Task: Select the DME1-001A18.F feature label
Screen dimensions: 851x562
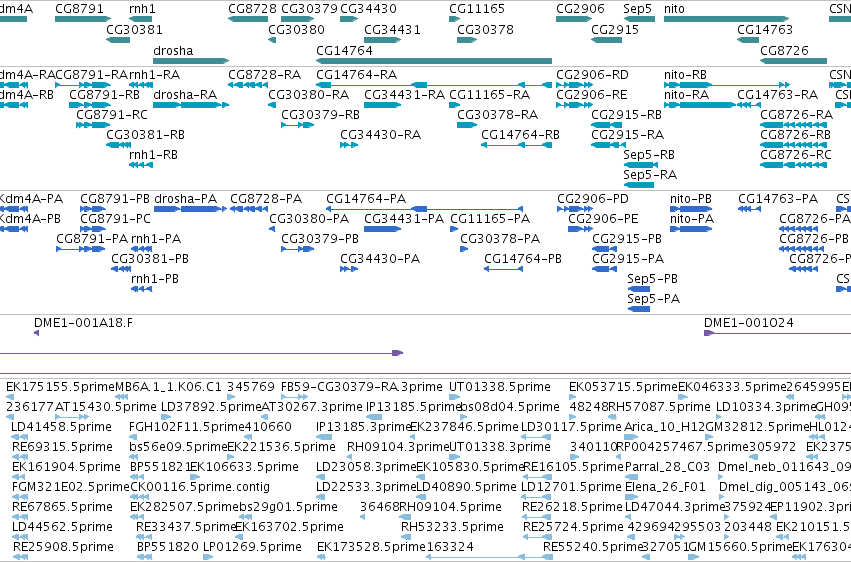Action: [83, 323]
